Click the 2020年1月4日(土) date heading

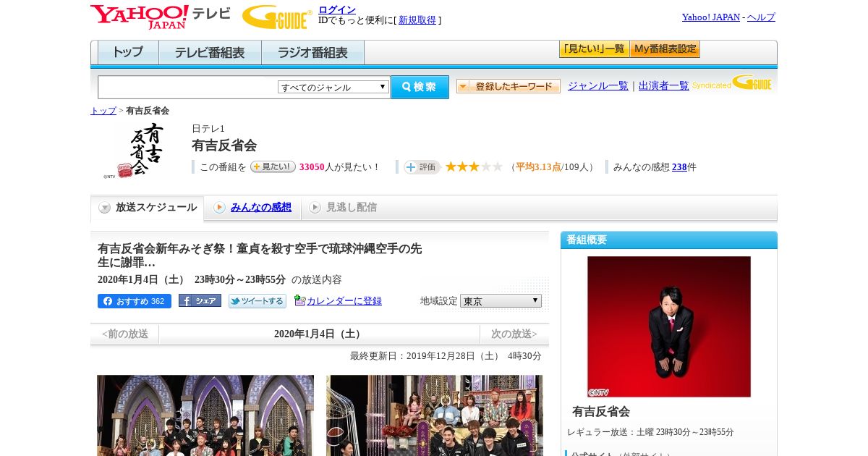[318, 334]
